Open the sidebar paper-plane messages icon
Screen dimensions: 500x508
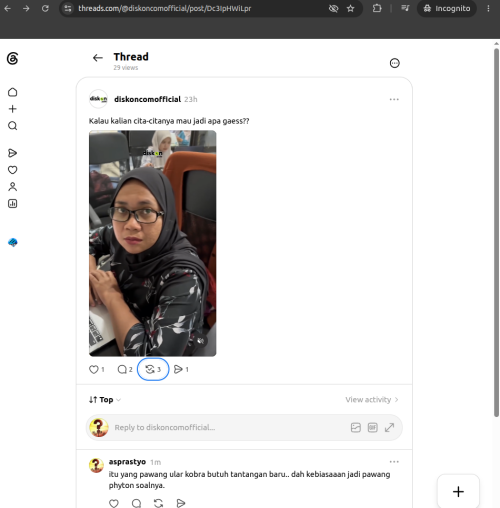(x=12, y=153)
